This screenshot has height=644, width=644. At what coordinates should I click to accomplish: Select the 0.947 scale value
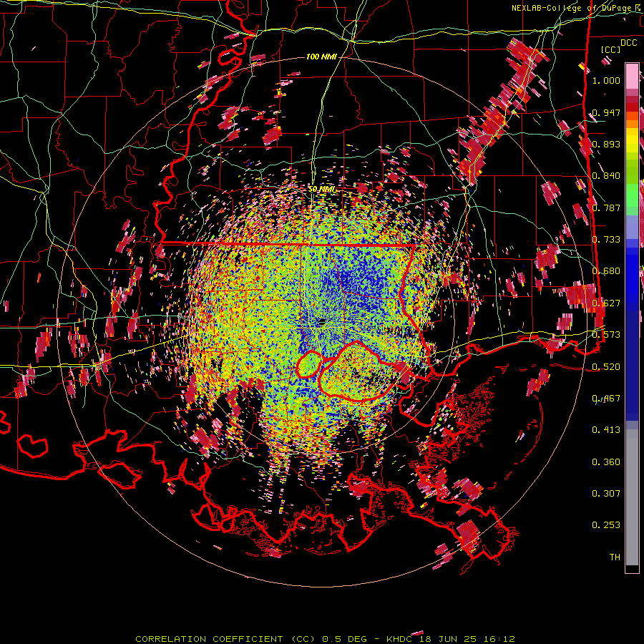click(606, 112)
